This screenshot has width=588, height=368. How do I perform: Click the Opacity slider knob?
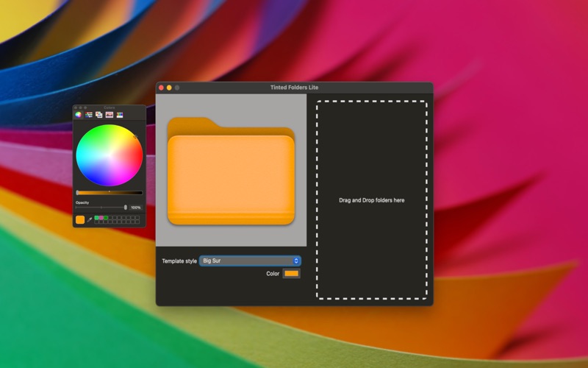click(126, 208)
